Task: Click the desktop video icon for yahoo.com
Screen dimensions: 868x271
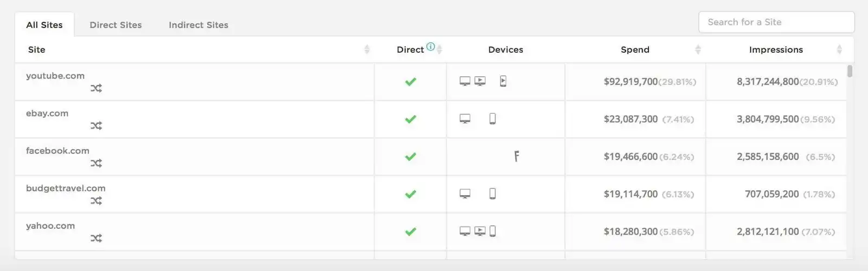Action: [480, 231]
